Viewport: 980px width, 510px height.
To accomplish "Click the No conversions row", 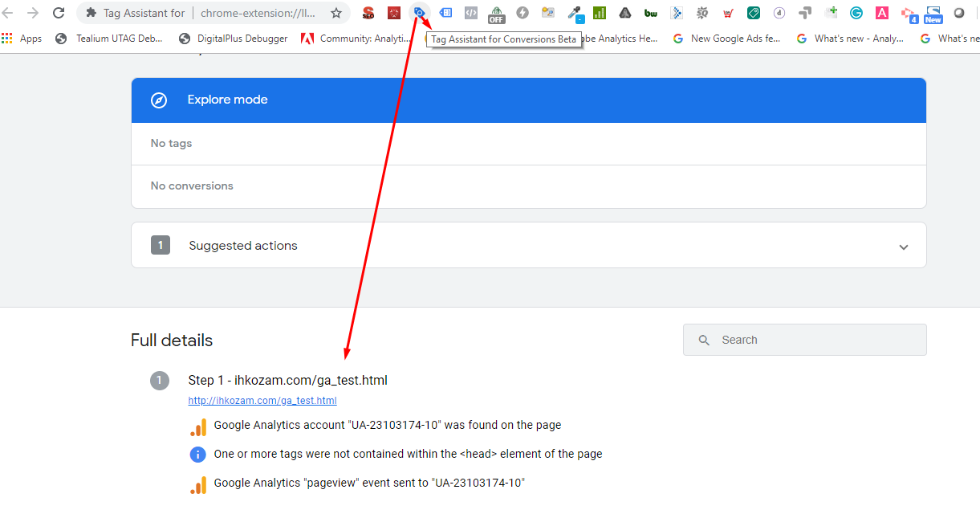I will (529, 186).
